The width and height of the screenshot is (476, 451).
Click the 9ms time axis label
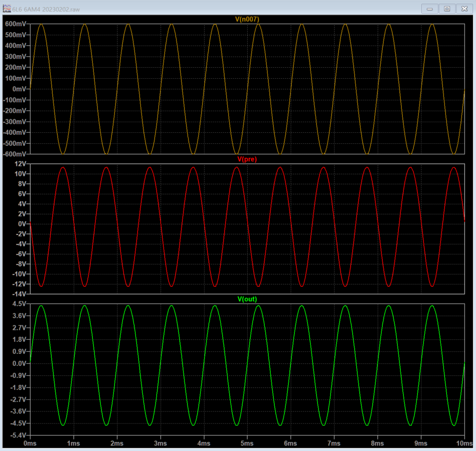[x=421, y=443]
